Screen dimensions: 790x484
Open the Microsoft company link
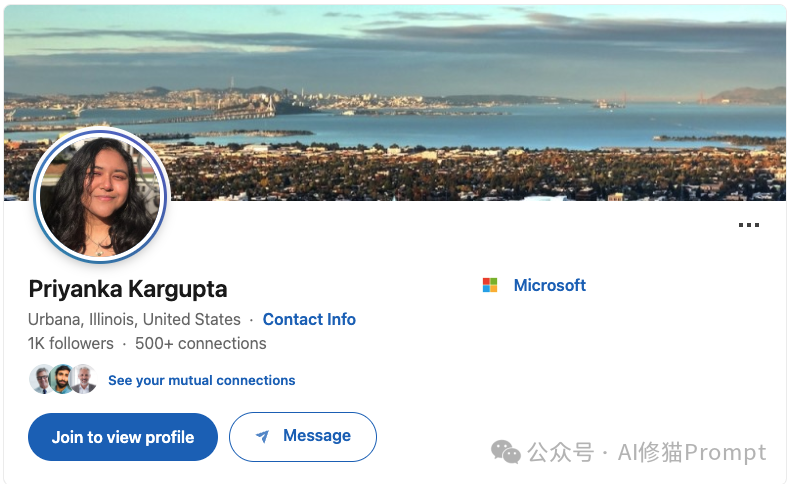click(549, 285)
